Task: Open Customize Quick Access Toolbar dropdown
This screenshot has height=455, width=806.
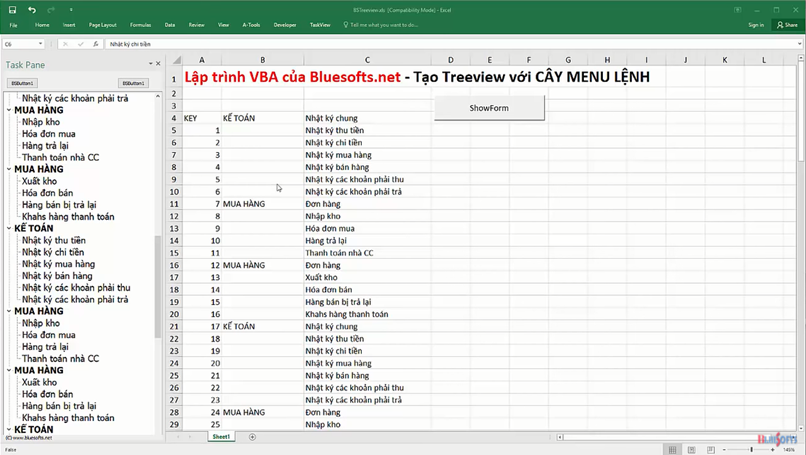Action: [x=71, y=10]
